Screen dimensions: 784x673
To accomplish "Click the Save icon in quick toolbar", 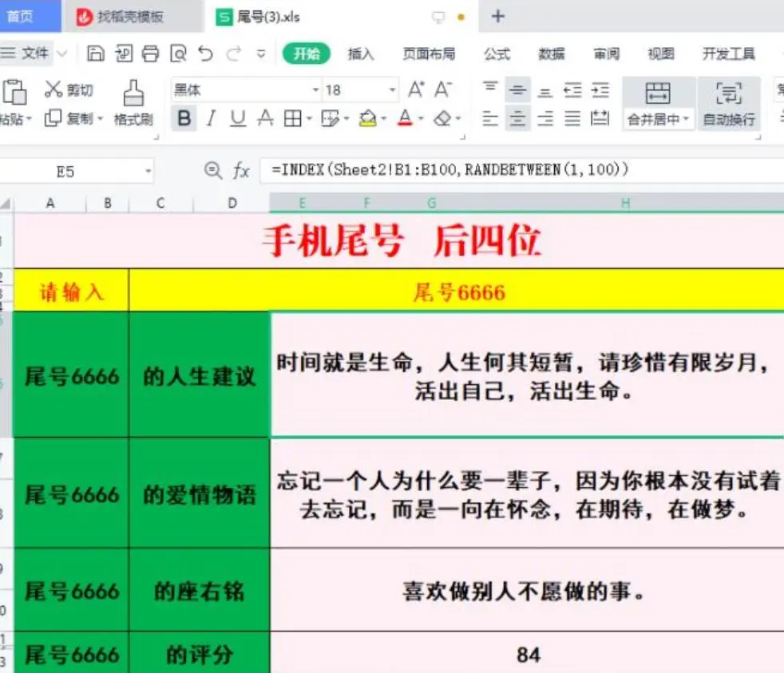I will 96,53.
